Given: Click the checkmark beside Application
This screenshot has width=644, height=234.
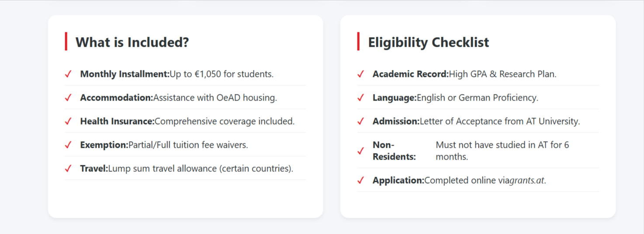Looking at the screenshot, I should tap(360, 180).
